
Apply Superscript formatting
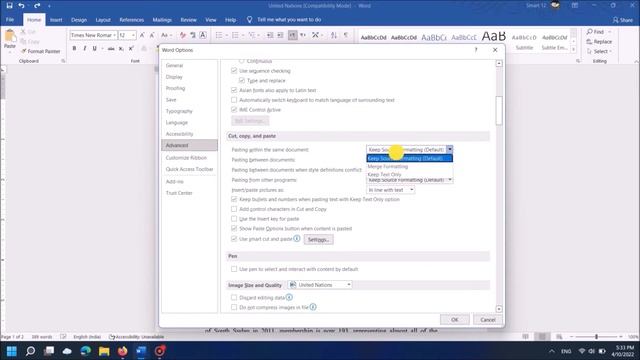click(131, 49)
